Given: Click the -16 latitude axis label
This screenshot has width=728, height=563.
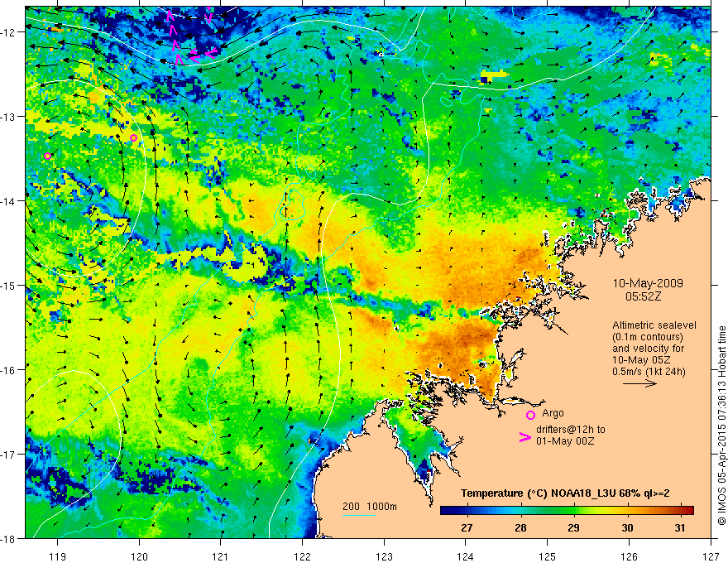Looking at the screenshot, I should 9,370.
